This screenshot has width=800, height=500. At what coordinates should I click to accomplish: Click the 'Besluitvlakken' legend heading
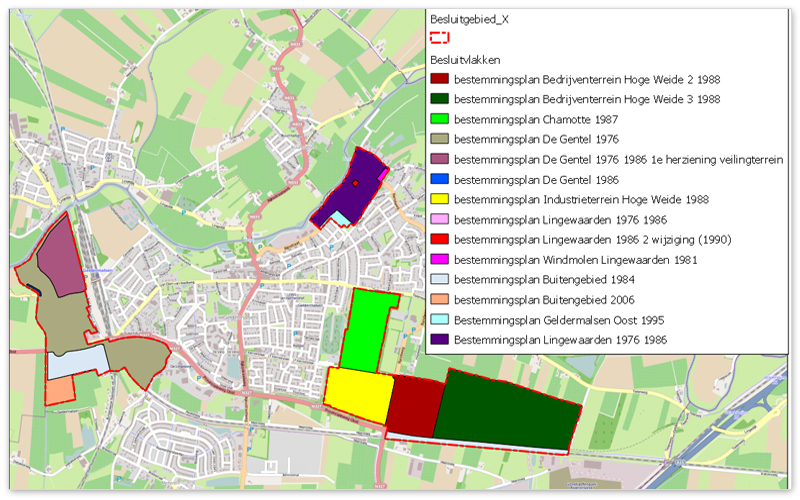[x=465, y=60]
